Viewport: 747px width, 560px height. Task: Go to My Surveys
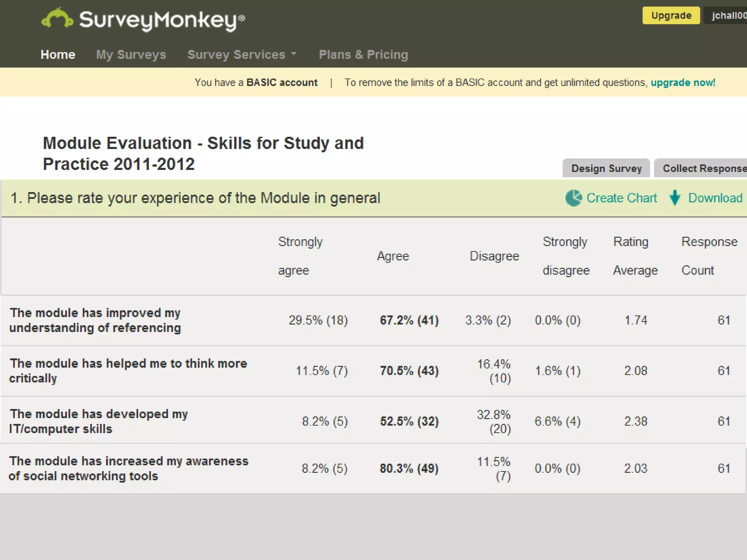point(131,54)
